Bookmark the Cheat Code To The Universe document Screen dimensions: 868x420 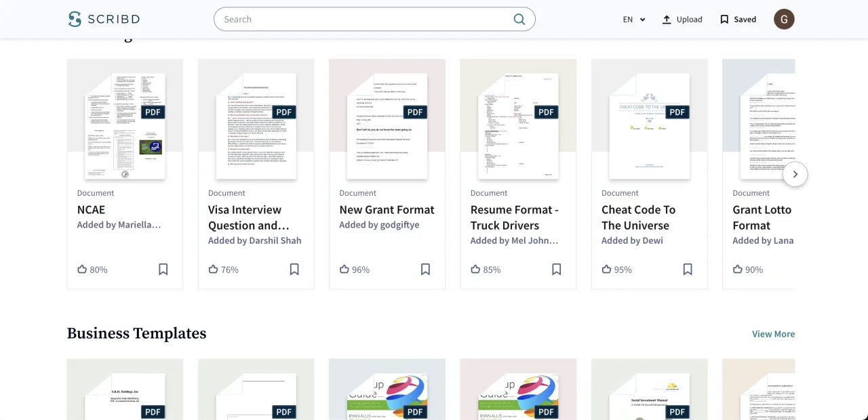pos(688,269)
